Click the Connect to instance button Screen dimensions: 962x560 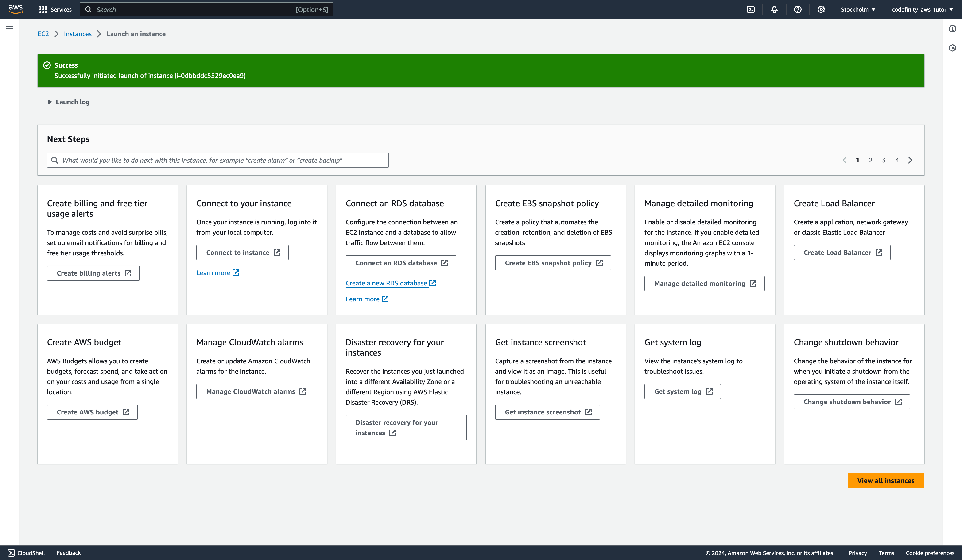pos(242,253)
